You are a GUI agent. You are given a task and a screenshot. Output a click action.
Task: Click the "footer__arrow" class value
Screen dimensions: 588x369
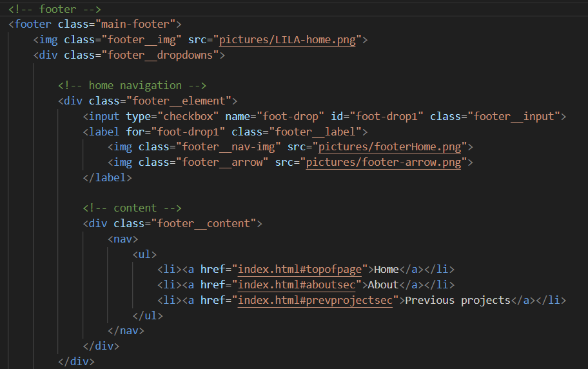point(222,162)
